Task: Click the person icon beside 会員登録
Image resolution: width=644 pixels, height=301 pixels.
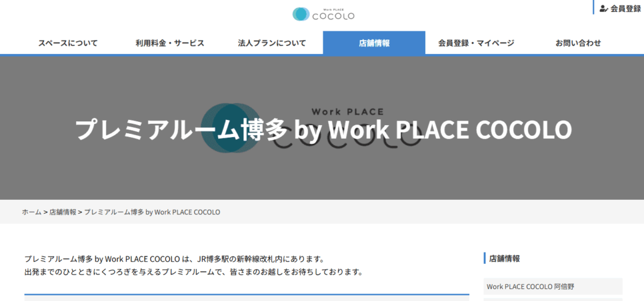Action: pyautogui.click(x=604, y=9)
